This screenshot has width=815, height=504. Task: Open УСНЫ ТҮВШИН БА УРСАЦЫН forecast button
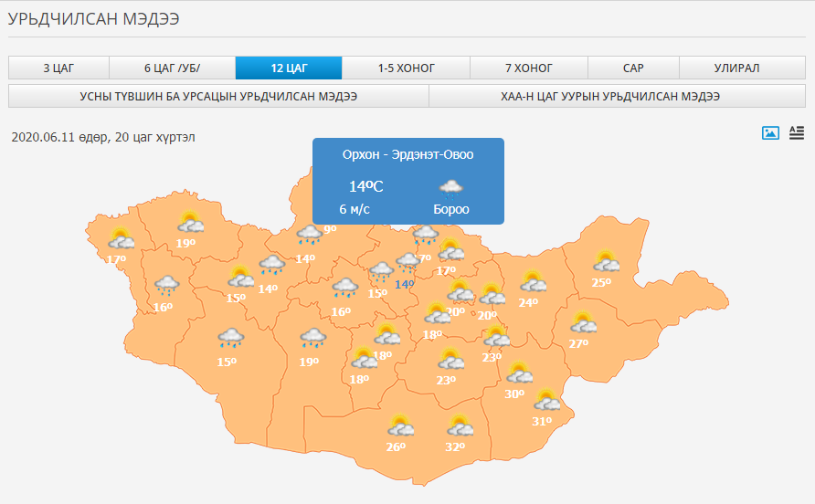click(x=218, y=96)
